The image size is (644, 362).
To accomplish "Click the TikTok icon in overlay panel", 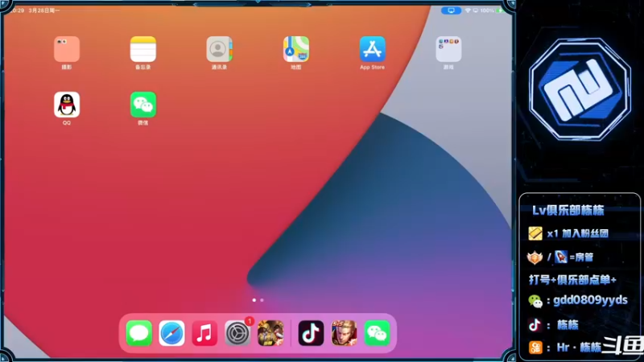I will pos(535,325).
